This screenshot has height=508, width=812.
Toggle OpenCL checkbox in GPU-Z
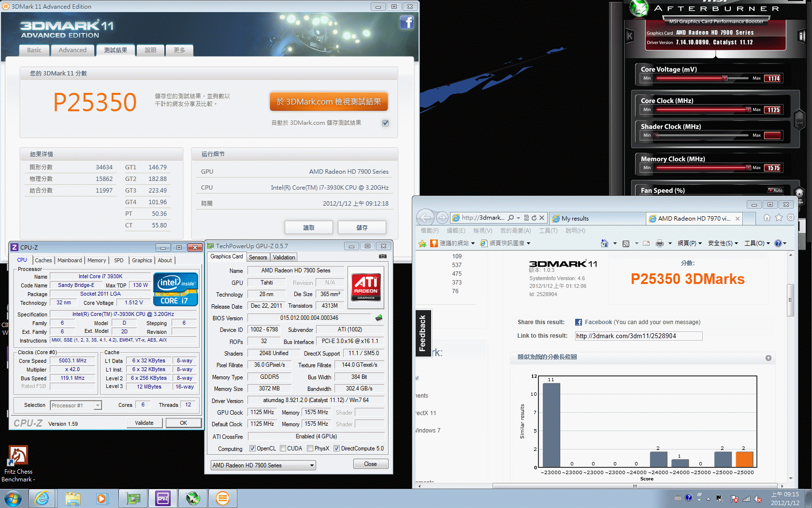click(x=252, y=448)
